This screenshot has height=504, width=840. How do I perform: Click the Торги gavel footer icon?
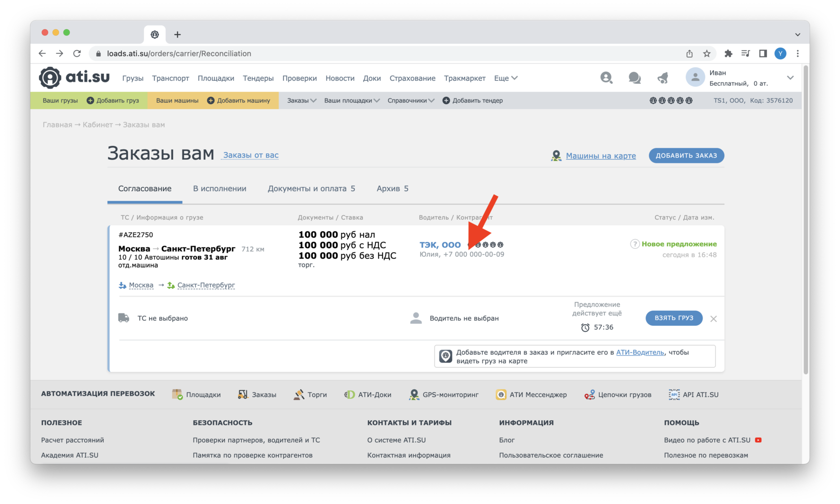pos(298,395)
